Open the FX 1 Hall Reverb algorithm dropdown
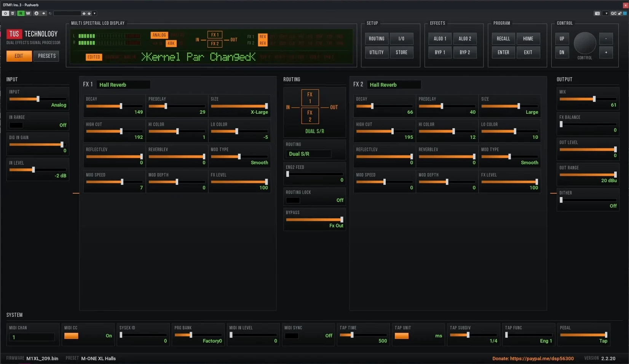 (123, 85)
